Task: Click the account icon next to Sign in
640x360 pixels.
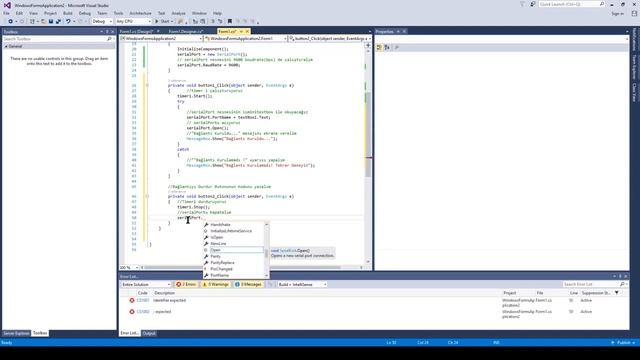Action: 634,13
